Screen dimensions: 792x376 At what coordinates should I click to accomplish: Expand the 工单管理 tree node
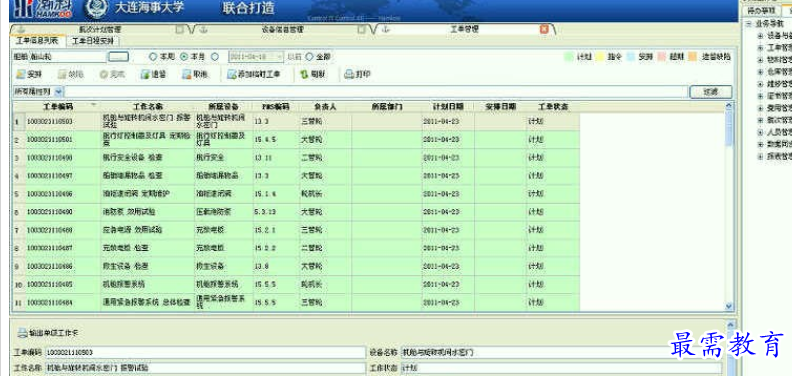pos(760,48)
